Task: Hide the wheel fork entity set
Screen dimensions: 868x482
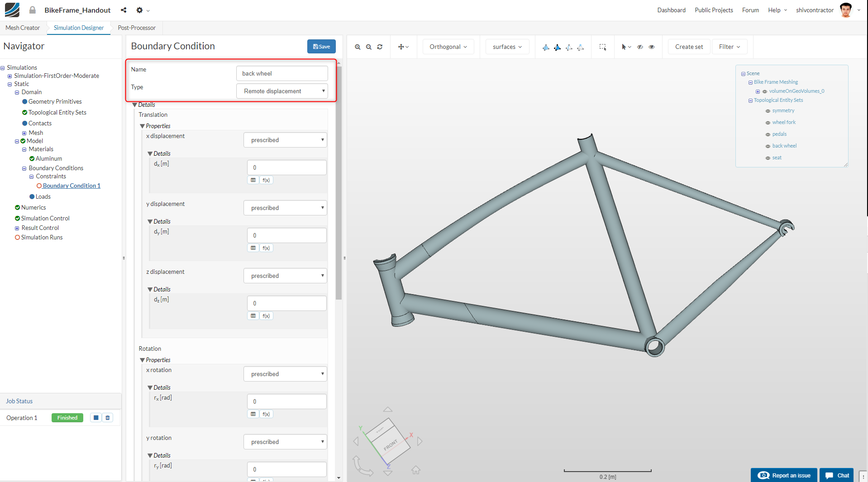Action: pyautogui.click(x=768, y=123)
